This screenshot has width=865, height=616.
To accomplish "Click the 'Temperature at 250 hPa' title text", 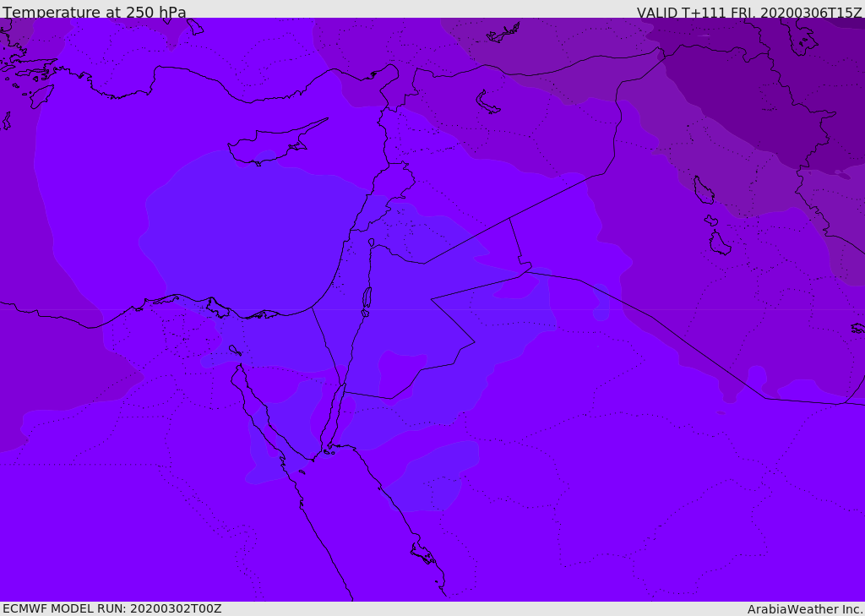I will [x=95, y=12].
